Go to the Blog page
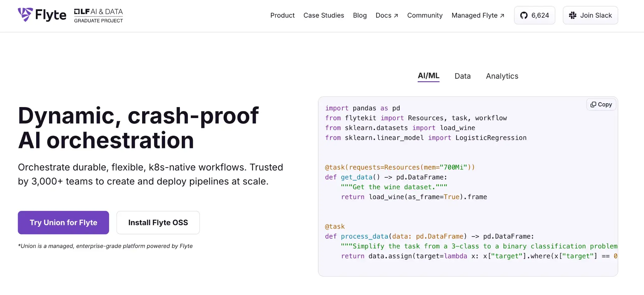Screen dimensions: 644x295 click(x=360, y=15)
